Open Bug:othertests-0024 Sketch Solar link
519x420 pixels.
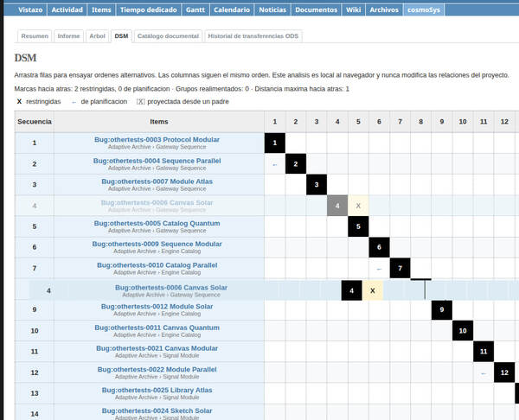click(x=157, y=410)
